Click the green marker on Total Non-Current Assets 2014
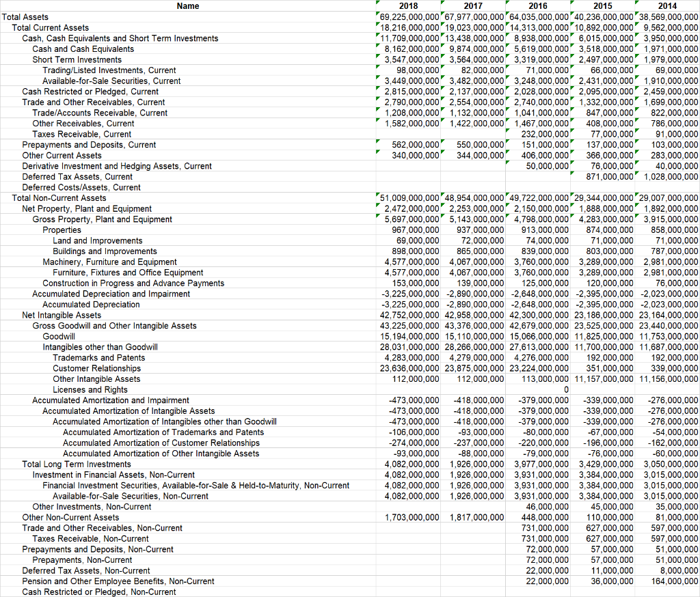 point(636,195)
